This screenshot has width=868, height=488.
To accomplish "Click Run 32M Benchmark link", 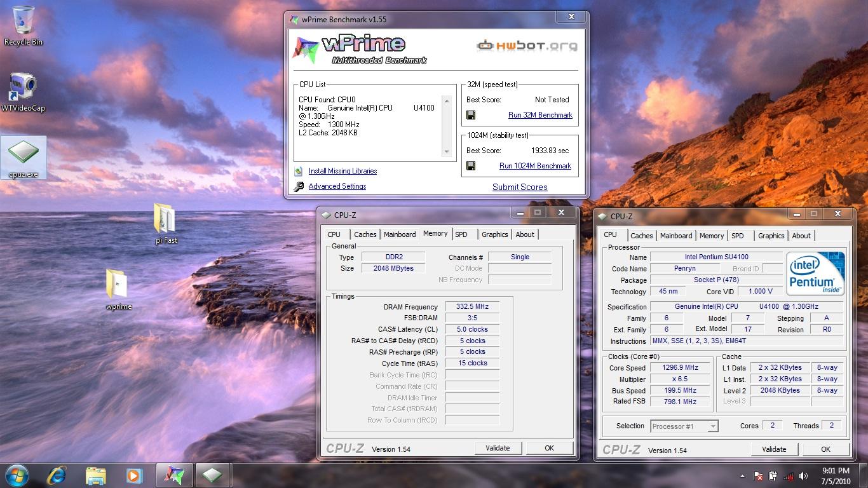I will pyautogui.click(x=540, y=115).
